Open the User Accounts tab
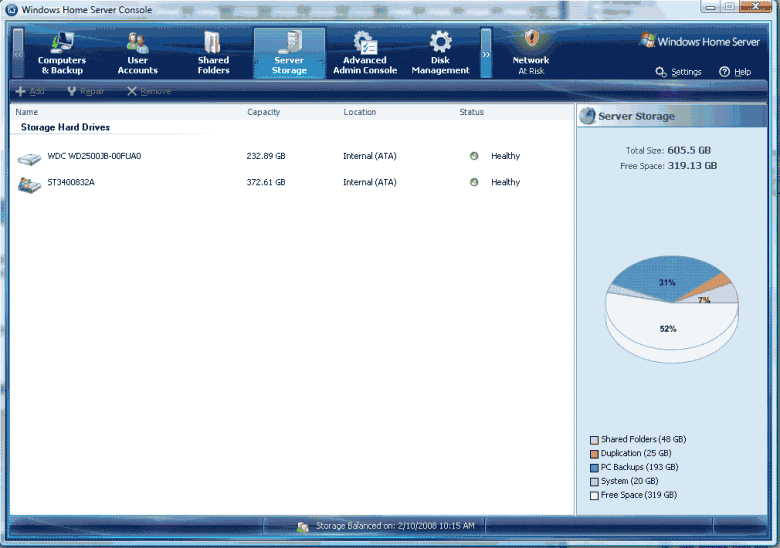Viewport: 780px width, 548px height. click(137, 53)
